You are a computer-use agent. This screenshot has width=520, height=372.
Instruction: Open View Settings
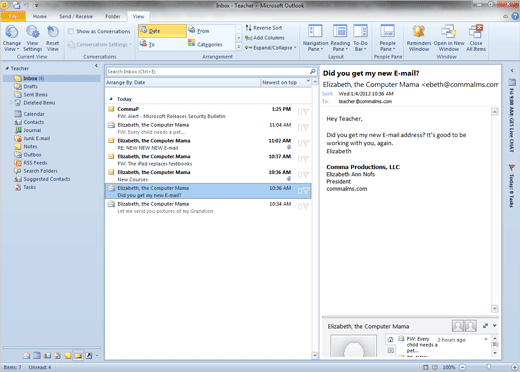coord(32,38)
